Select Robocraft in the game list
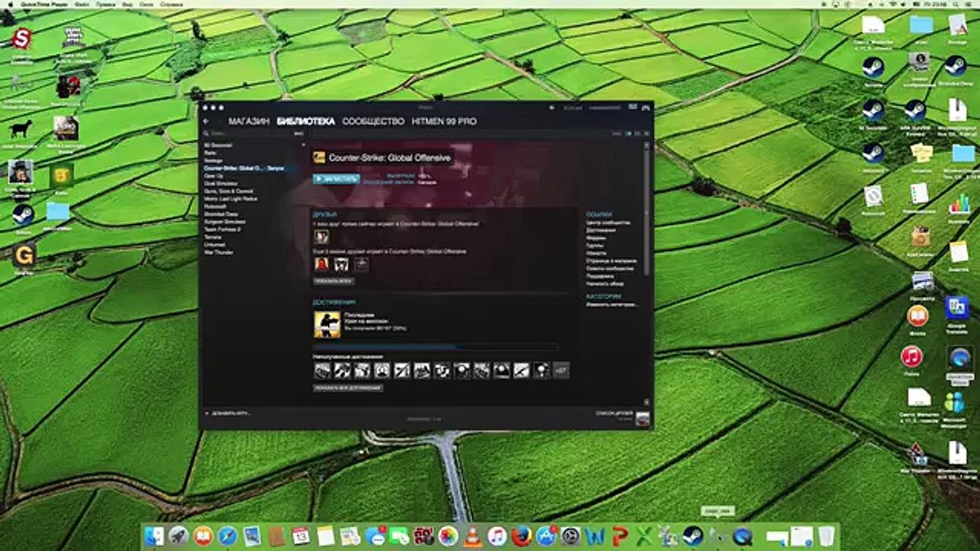This screenshot has width=980, height=551. tap(214, 206)
